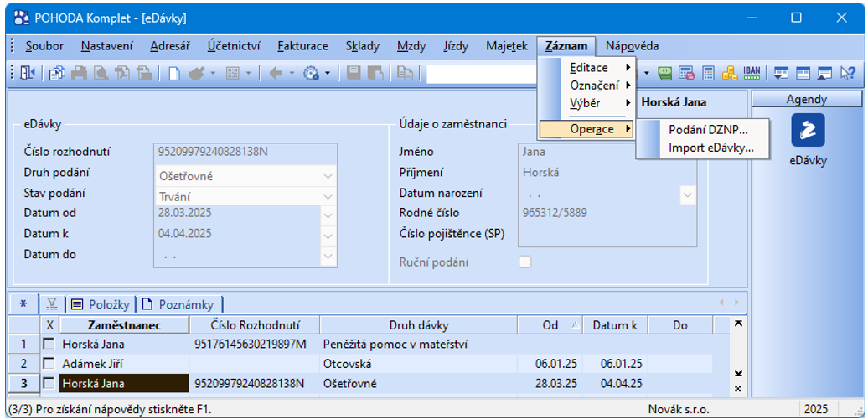This screenshot has width=868, height=420.
Task: Enable the Ruční podání checkbox
Action: [525, 262]
